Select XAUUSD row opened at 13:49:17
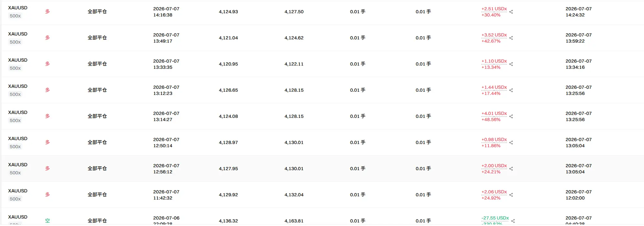644x226 pixels. tap(322, 38)
